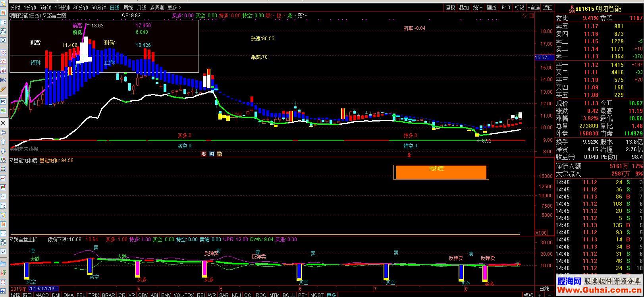This screenshot has height=297, width=644.
Task: Click the 返回 back button
Action: 548,8
